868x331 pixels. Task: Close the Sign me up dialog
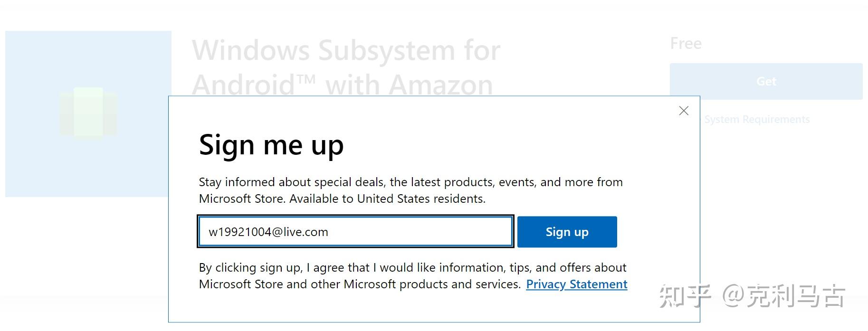[x=684, y=111]
